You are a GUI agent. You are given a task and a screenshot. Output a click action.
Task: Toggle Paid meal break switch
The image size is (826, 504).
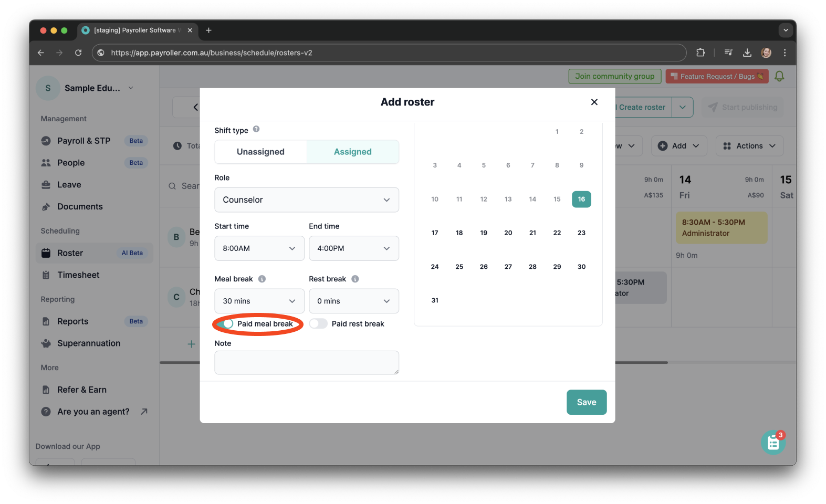tap(224, 324)
